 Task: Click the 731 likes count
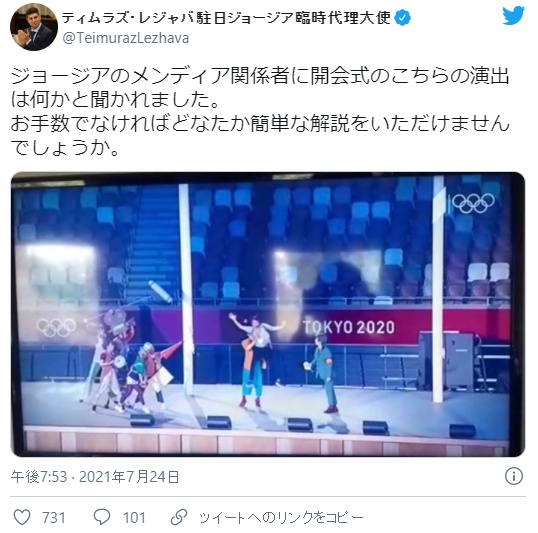click(x=54, y=517)
